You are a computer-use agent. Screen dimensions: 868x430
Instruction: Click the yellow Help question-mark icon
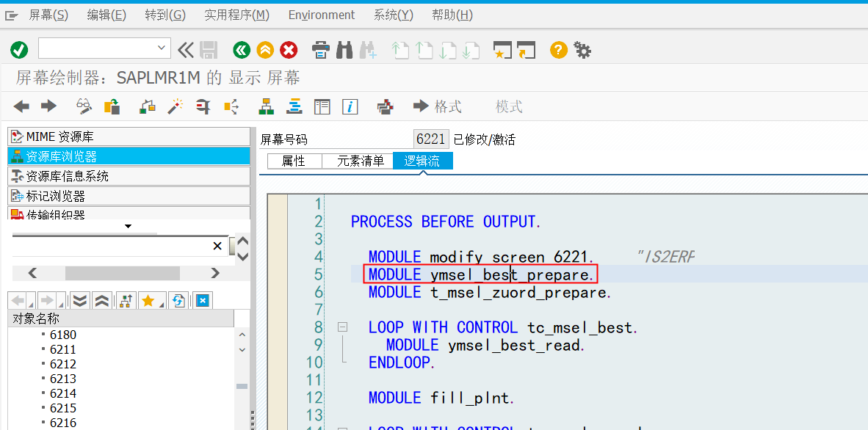point(558,50)
